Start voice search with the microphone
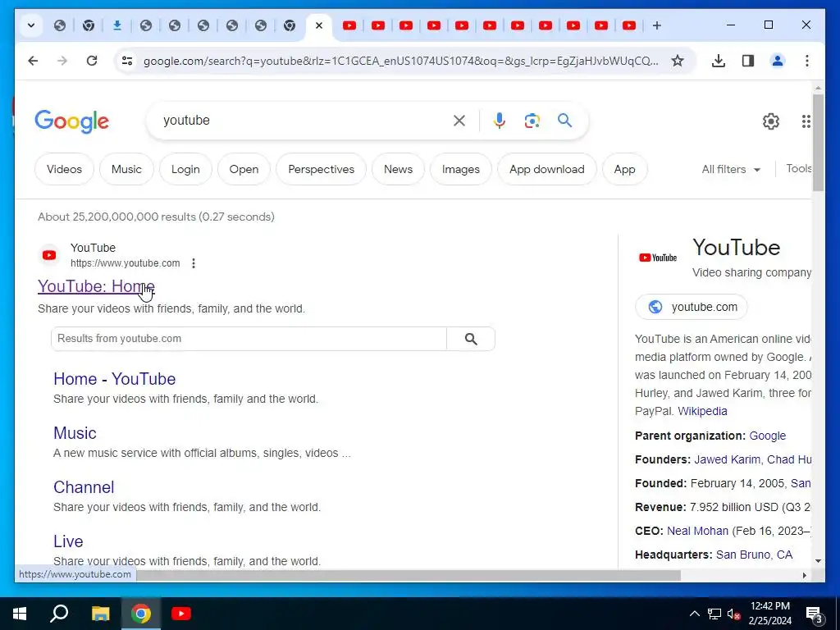Viewport: 840px width, 630px height. pos(500,121)
